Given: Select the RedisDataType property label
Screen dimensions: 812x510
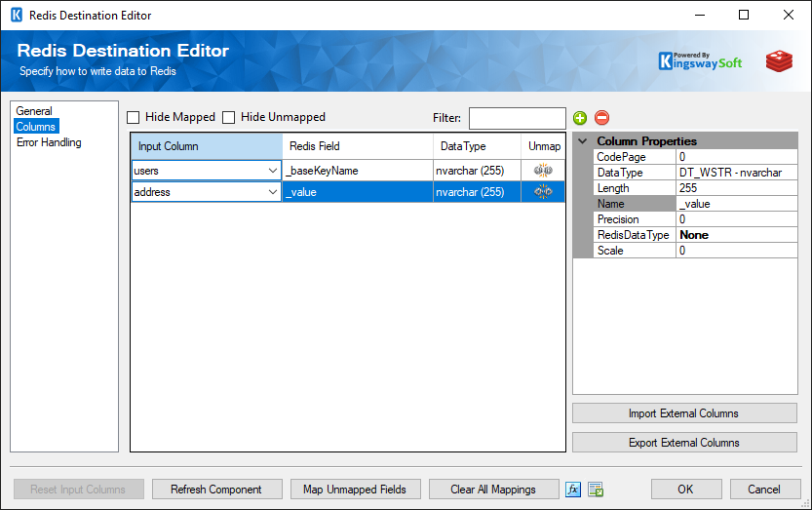Looking at the screenshot, I should coord(635,234).
